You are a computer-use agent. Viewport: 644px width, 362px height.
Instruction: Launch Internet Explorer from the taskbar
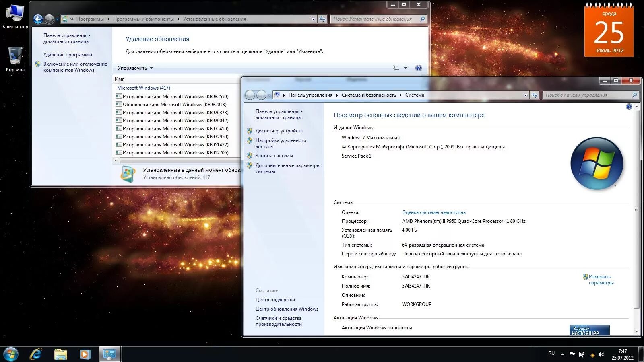[x=36, y=354]
